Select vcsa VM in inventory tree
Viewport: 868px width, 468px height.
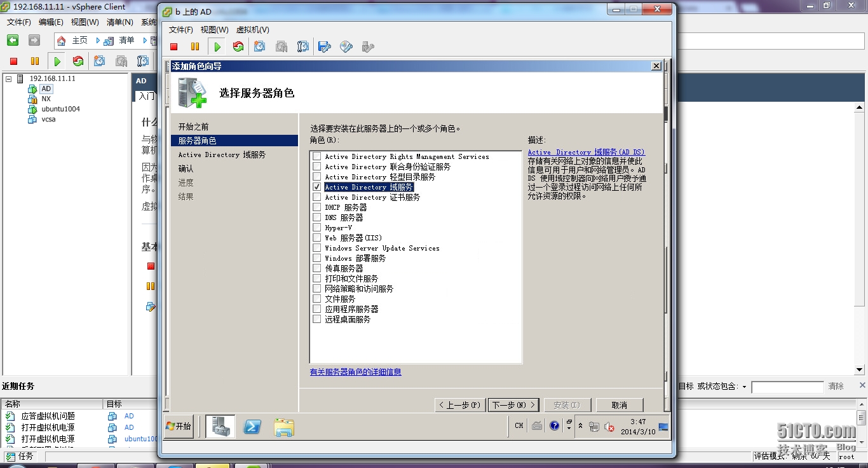48,119
